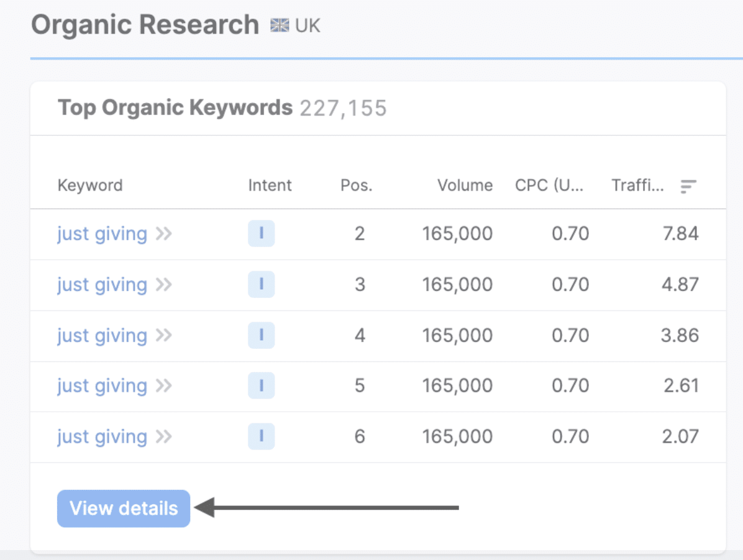Click the intent badge I in traffic 2.61 row
Viewport: 743px width, 560px height.
point(261,386)
